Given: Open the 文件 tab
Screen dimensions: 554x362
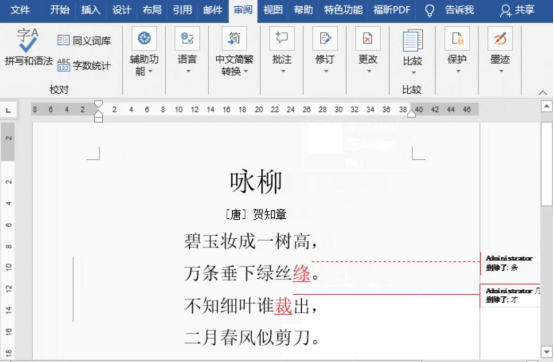Looking at the screenshot, I should 20,10.
